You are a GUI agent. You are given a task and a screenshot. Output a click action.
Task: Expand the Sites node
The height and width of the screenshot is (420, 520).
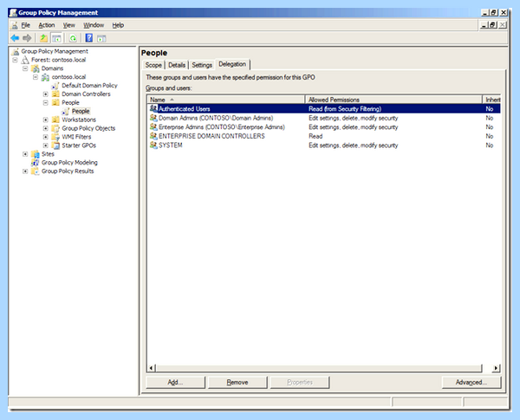point(25,154)
